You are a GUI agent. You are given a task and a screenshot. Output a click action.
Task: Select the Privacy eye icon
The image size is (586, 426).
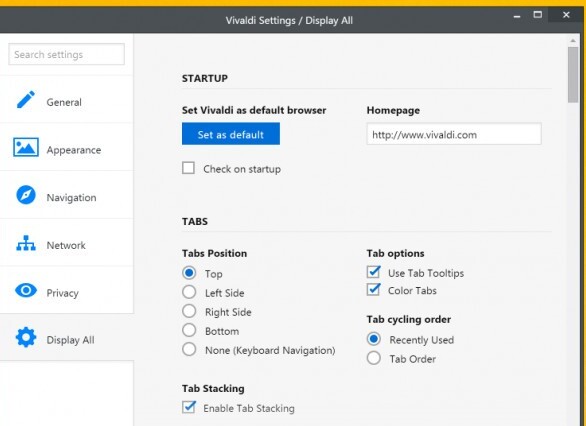[x=26, y=290]
